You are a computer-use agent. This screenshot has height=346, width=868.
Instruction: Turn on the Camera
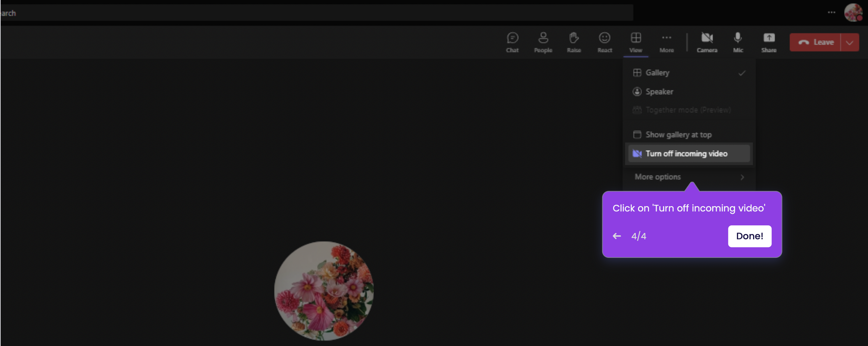pos(707,42)
